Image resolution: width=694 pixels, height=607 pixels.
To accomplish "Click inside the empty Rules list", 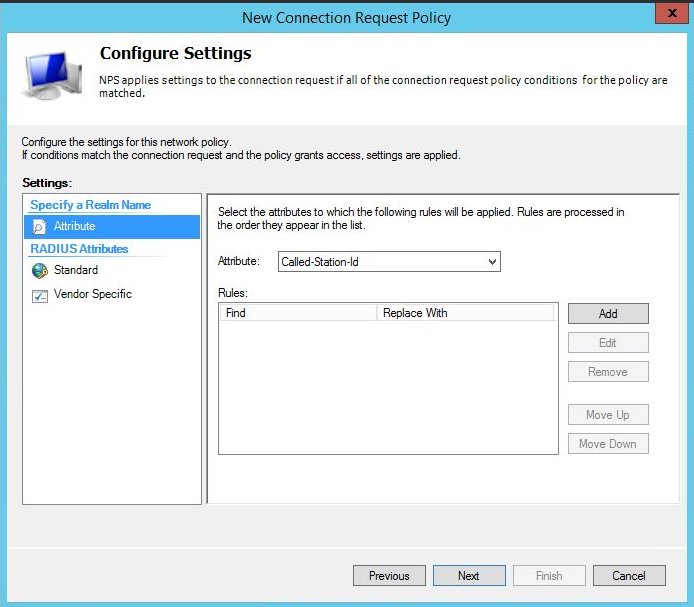I will 388,390.
